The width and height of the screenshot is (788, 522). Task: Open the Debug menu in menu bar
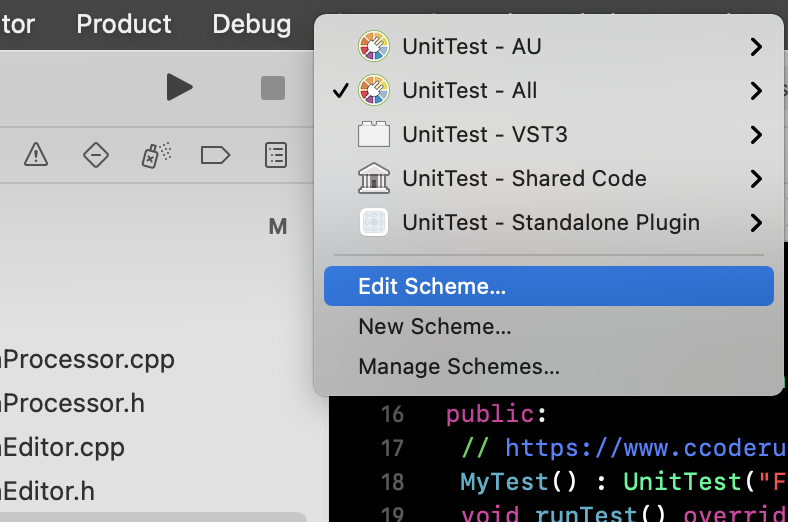(x=252, y=24)
